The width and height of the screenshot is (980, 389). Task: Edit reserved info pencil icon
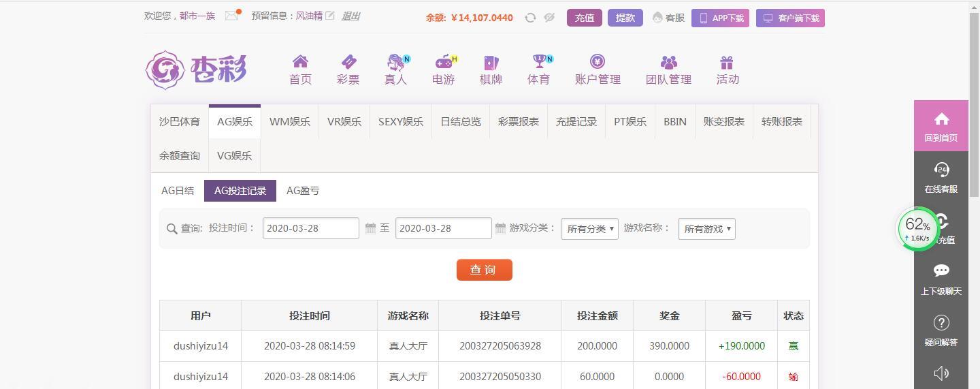click(x=330, y=15)
